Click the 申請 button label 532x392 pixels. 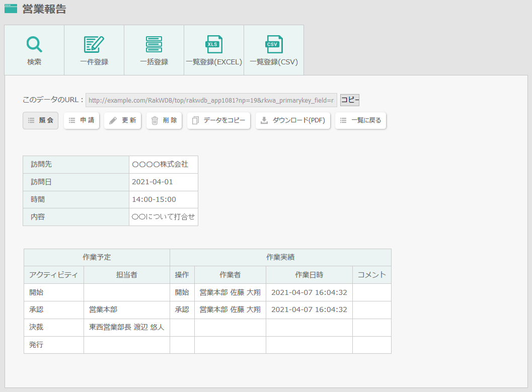point(87,120)
